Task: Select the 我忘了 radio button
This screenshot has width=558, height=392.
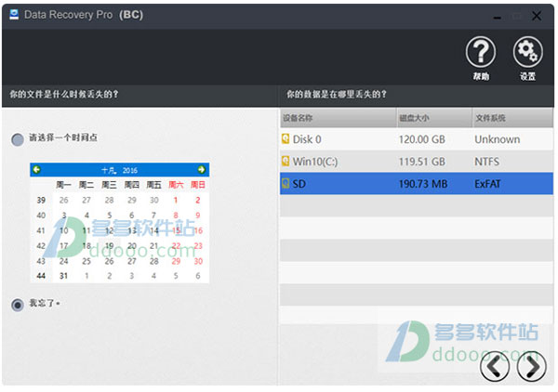Action: pyautogui.click(x=18, y=305)
